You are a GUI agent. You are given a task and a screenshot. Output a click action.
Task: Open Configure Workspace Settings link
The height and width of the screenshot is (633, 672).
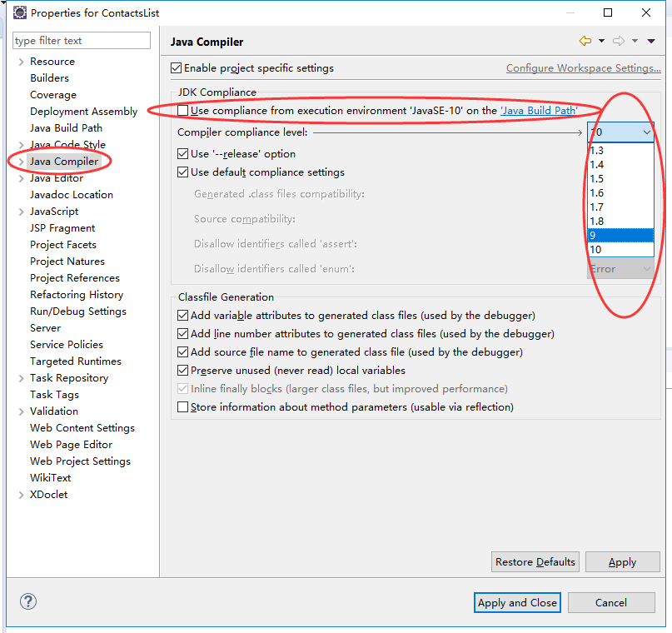click(583, 68)
